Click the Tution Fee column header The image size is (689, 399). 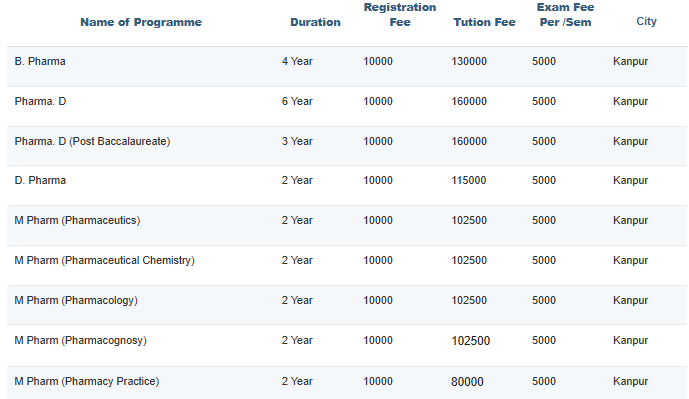(484, 22)
